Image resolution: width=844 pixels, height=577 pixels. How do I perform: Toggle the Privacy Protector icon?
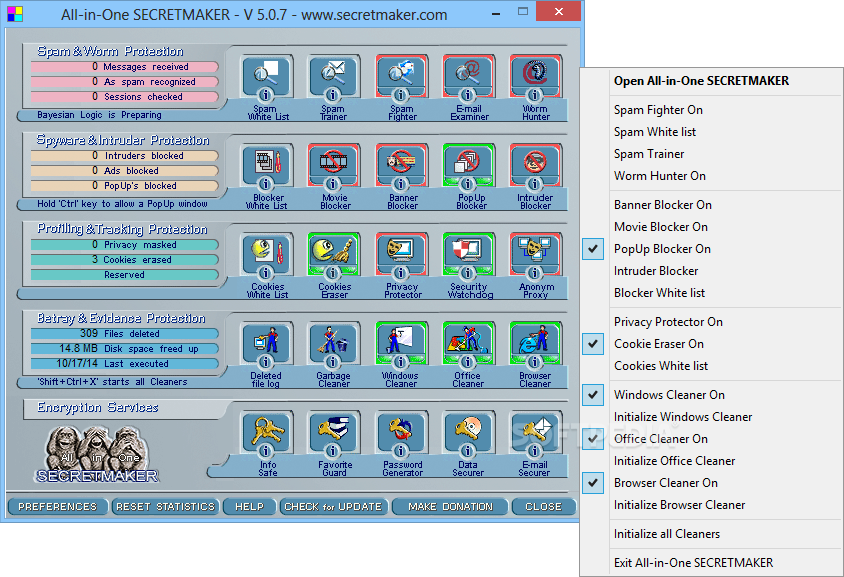click(402, 255)
